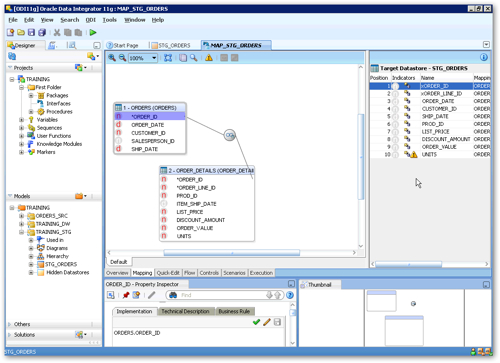Open expression editor with orange pencil icon
This screenshot has height=363, width=500.
[267, 322]
